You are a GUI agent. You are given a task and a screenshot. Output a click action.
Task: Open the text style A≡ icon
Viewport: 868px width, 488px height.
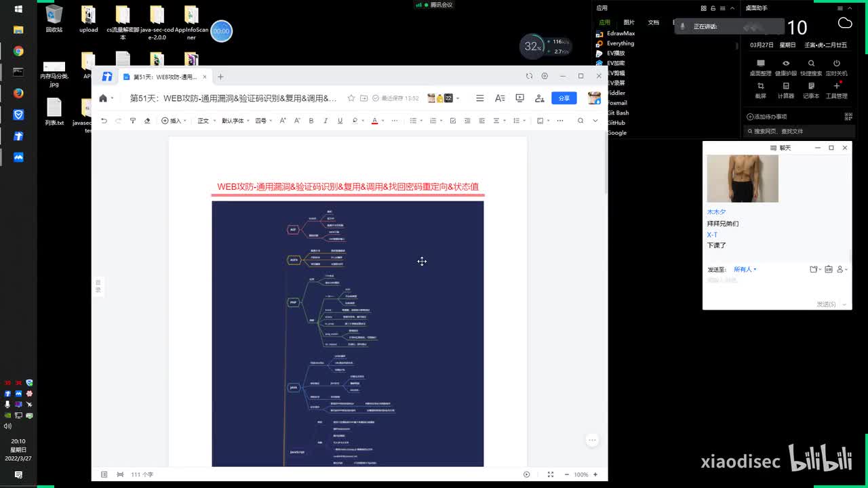500,98
